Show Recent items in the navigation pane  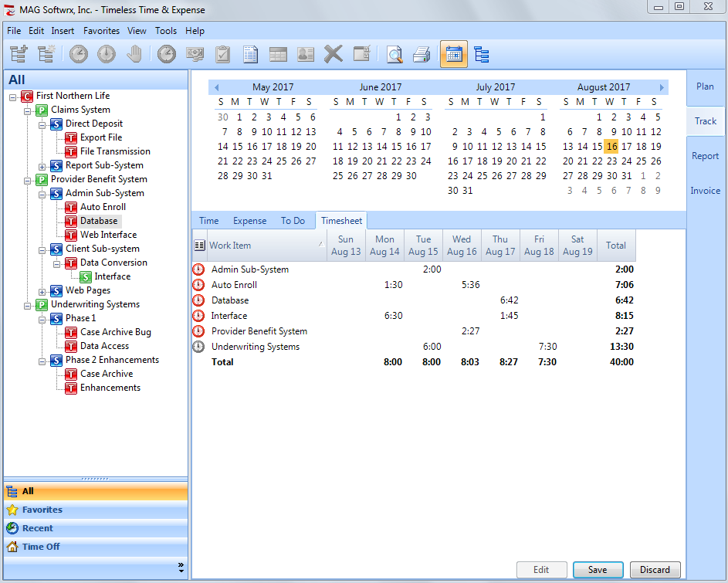pyautogui.click(x=96, y=528)
